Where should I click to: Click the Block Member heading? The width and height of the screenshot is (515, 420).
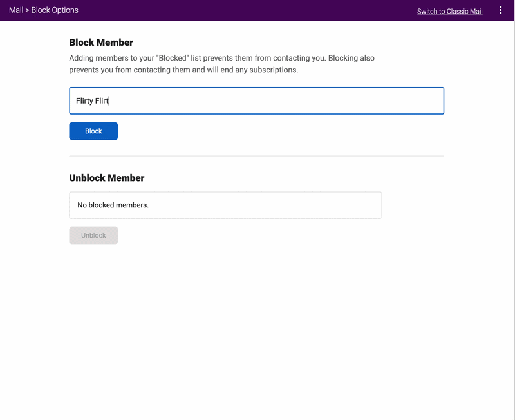pyautogui.click(x=101, y=43)
